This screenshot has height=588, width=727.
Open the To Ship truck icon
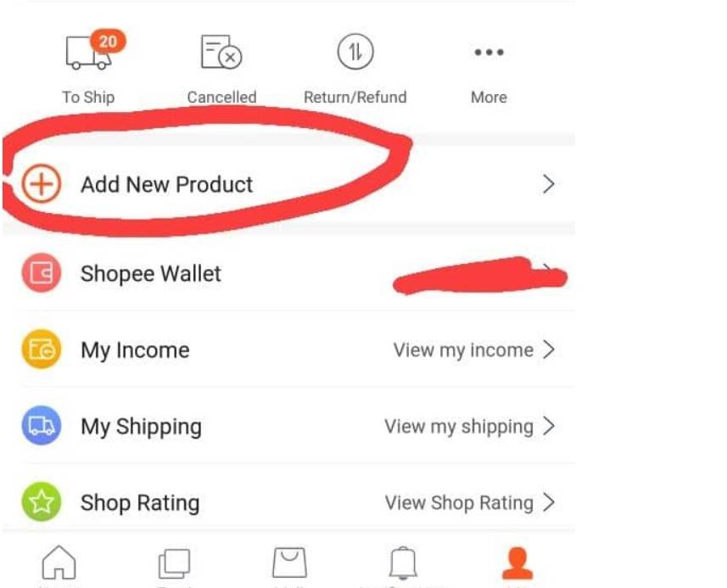point(89,52)
